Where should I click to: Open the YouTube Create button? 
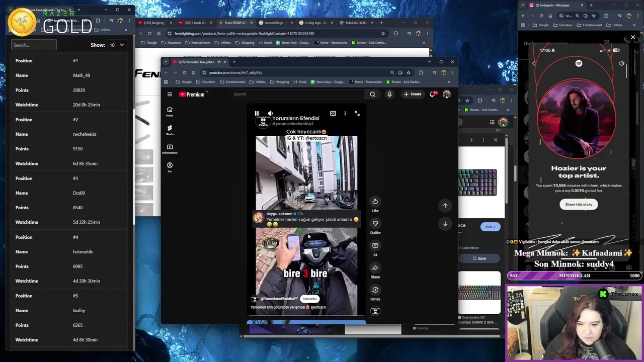click(x=412, y=94)
